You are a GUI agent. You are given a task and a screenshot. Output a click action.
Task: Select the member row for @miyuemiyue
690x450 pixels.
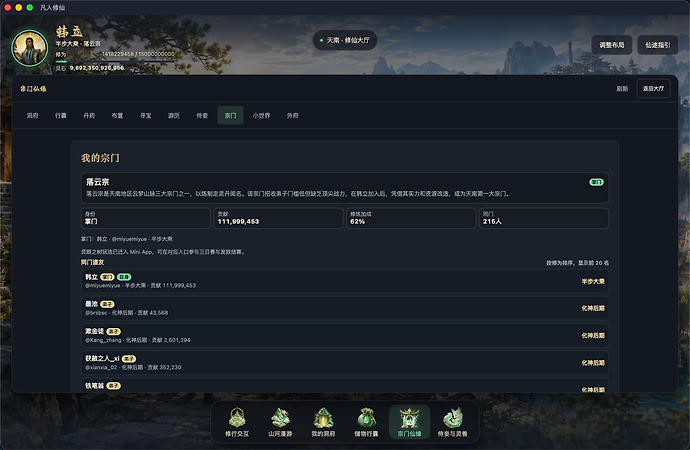pyautogui.click(x=345, y=281)
